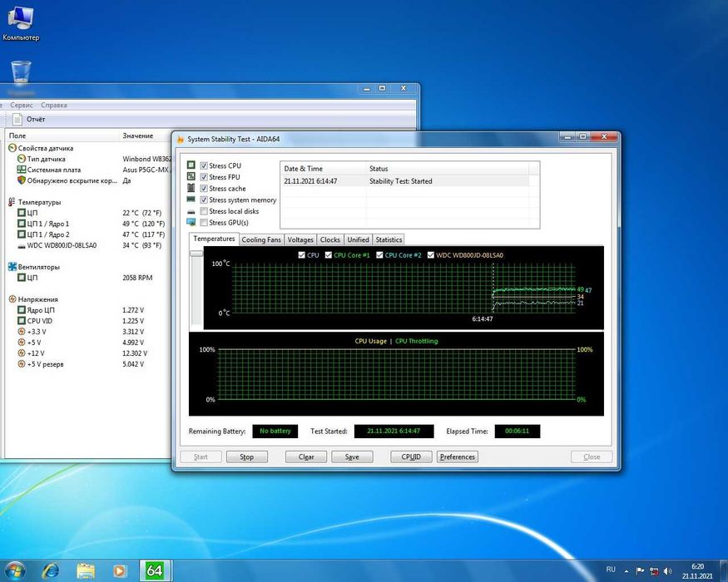The width and height of the screenshot is (728, 582).
Task: Uncheck the Stress FPU checkbox
Action: 203,177
